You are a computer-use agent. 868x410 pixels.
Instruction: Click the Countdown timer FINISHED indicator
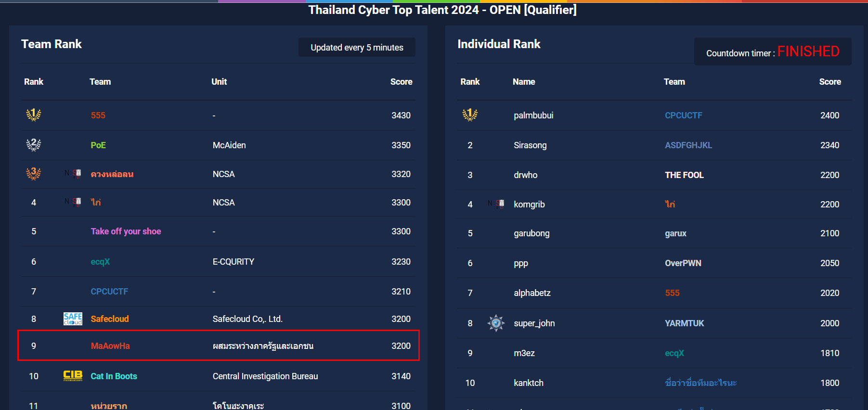click(773, 51)
